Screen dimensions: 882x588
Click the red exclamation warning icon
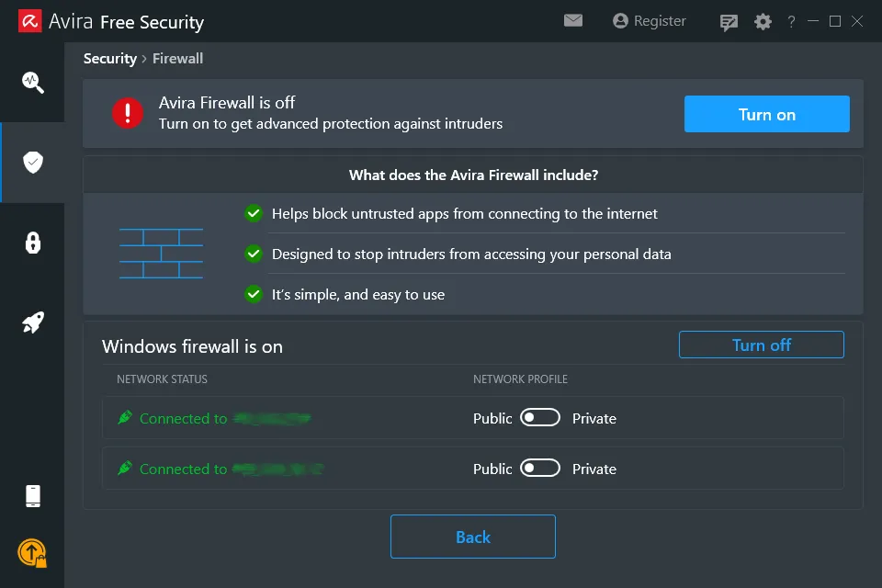tap(127, 114)
